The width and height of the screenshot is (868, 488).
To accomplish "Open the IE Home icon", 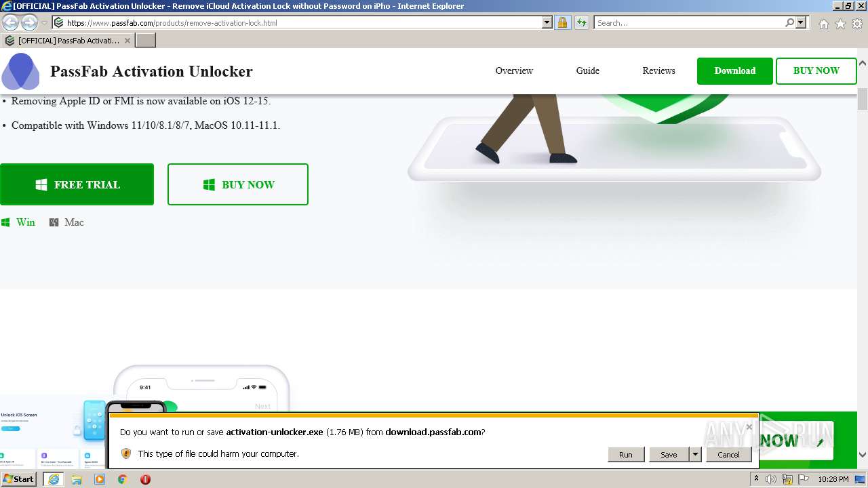I will tap(823, 24).
